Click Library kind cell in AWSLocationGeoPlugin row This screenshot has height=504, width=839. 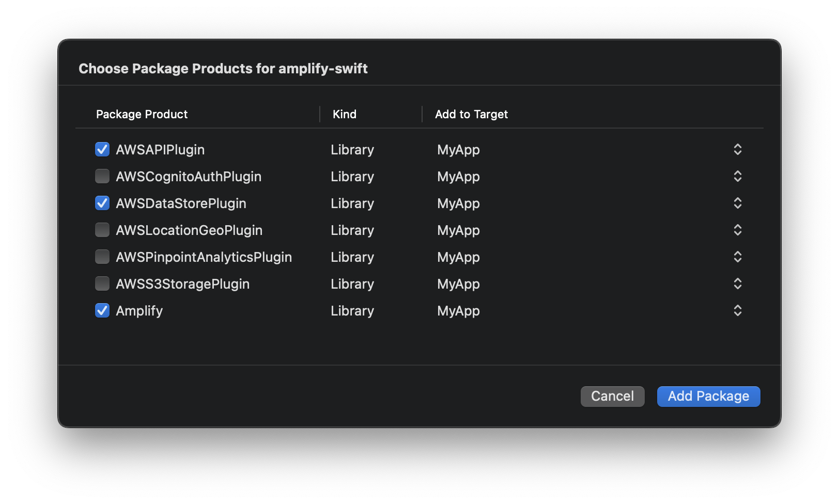[x=352, y=230]
